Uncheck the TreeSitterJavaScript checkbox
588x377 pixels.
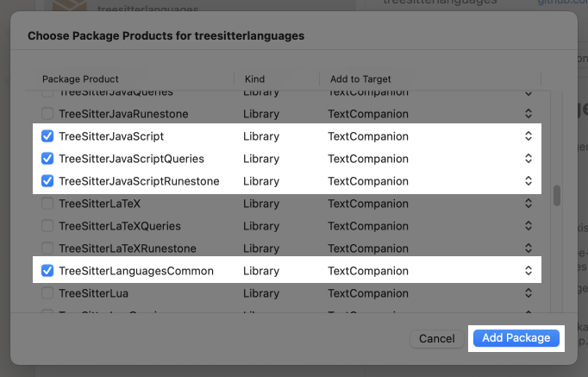point(47,136)
